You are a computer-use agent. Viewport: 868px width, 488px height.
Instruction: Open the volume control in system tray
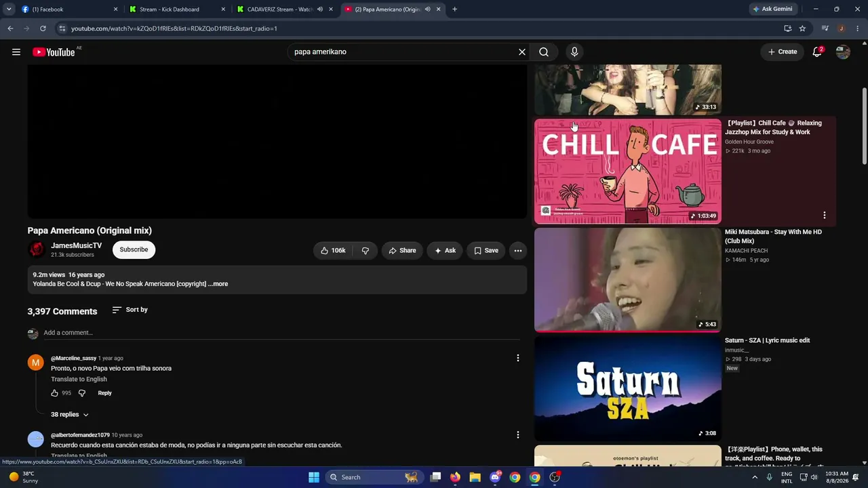pyautogui.click(x=814, y=477)
